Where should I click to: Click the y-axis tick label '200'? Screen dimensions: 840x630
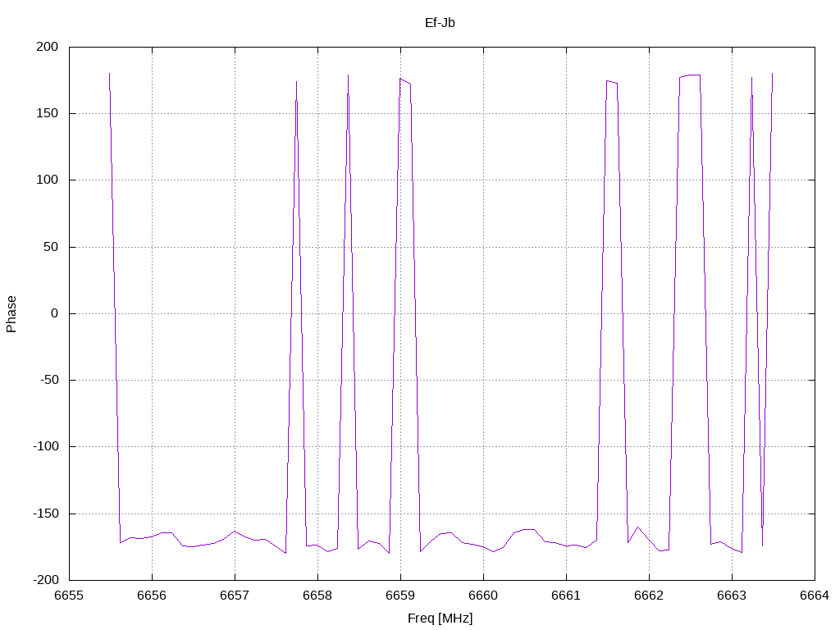coord(47,47)
